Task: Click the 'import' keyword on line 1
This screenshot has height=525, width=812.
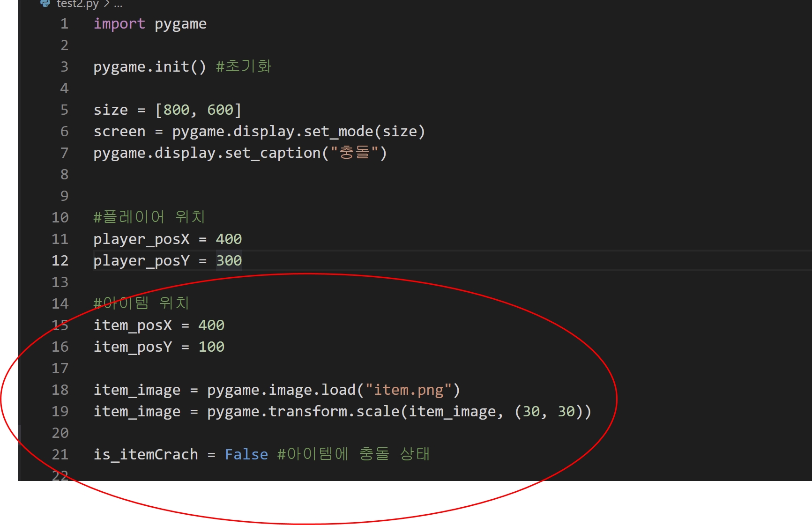Action: click(x=119, y=24)
